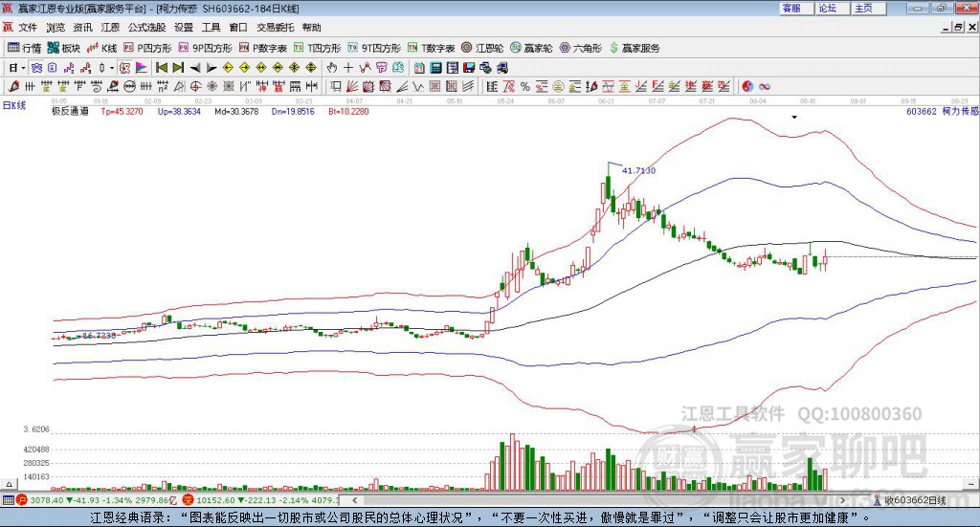Viewport: 980px width, 527px height.
Task: Open the 交易委托 menu
Action: click(x=275, y=28)
